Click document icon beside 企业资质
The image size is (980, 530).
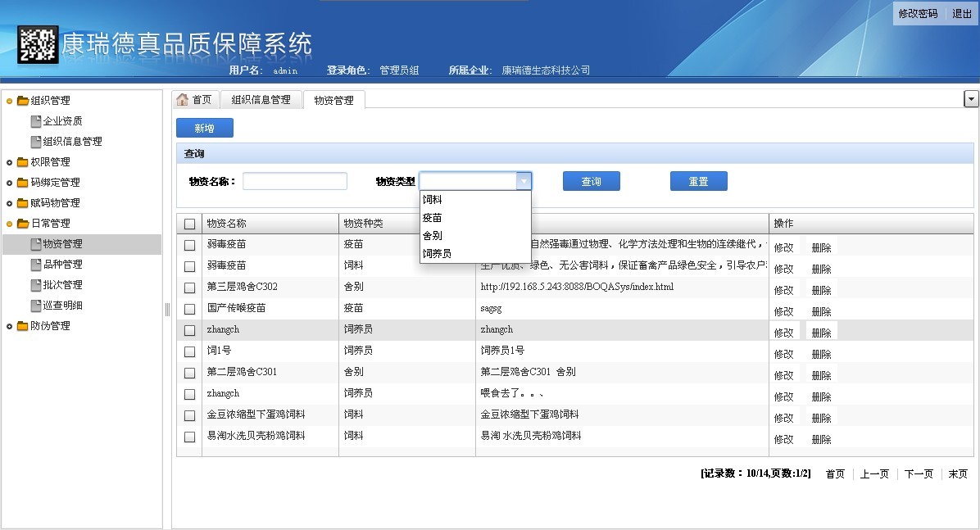click(x=36, y=121)
